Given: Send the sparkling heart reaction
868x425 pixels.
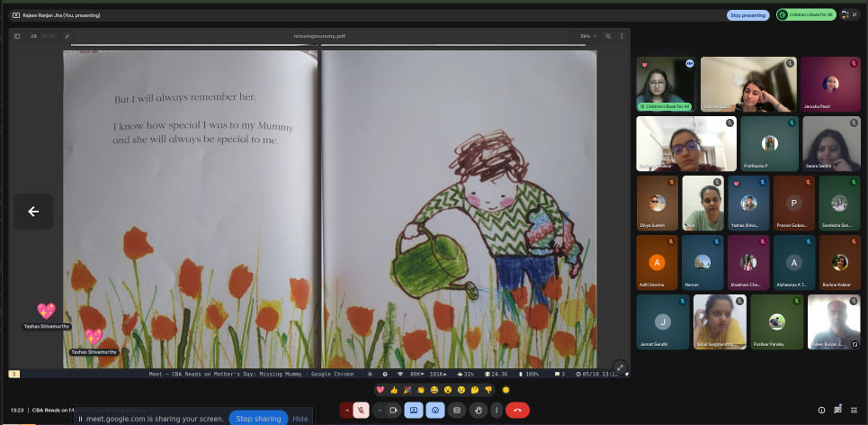Looking at the screenshot, I should (380, 390).
